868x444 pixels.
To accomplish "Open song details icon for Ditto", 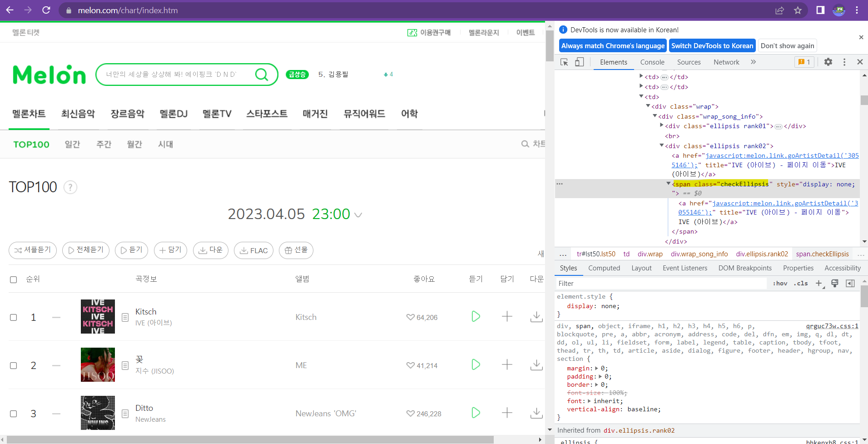I will pyautogui.click(x=125, y=414).
